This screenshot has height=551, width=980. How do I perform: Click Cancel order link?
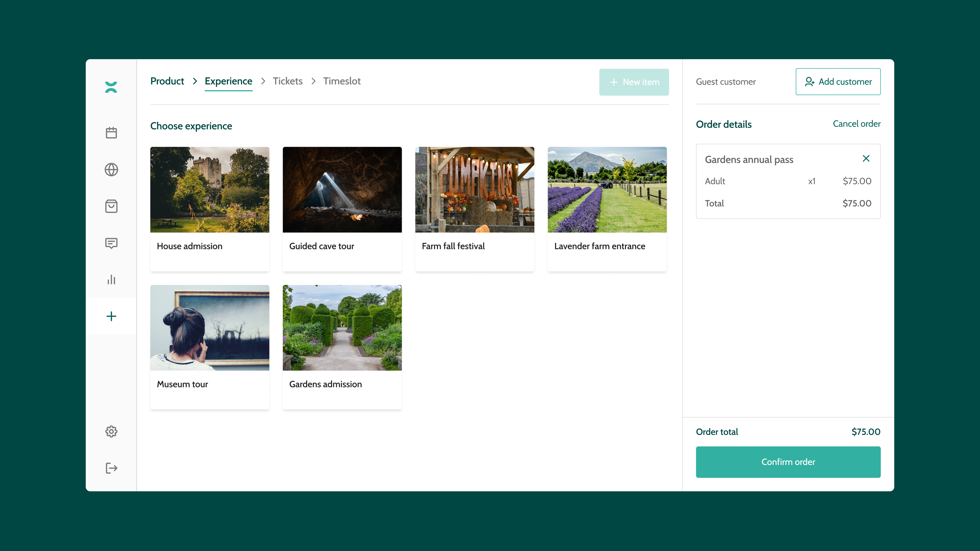click(856, 124)
